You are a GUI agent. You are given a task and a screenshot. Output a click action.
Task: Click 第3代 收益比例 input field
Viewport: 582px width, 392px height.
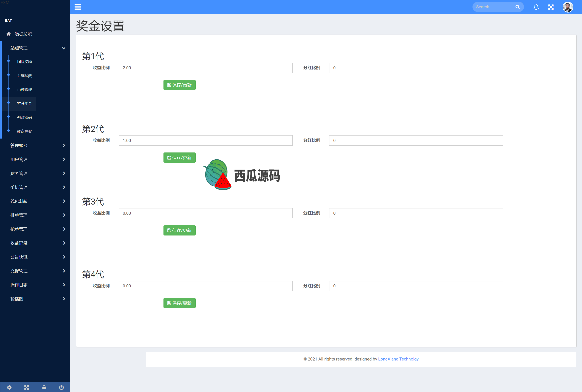tap(206, 213)
